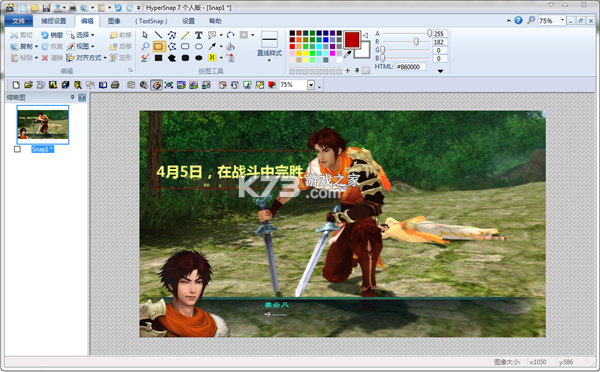
Task: Switch to the 捕捉设置 tab
Action: click(54, 21)
